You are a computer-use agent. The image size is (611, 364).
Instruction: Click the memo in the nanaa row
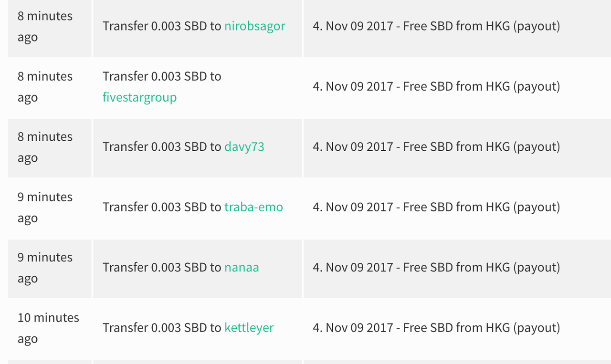click(436, 267)
